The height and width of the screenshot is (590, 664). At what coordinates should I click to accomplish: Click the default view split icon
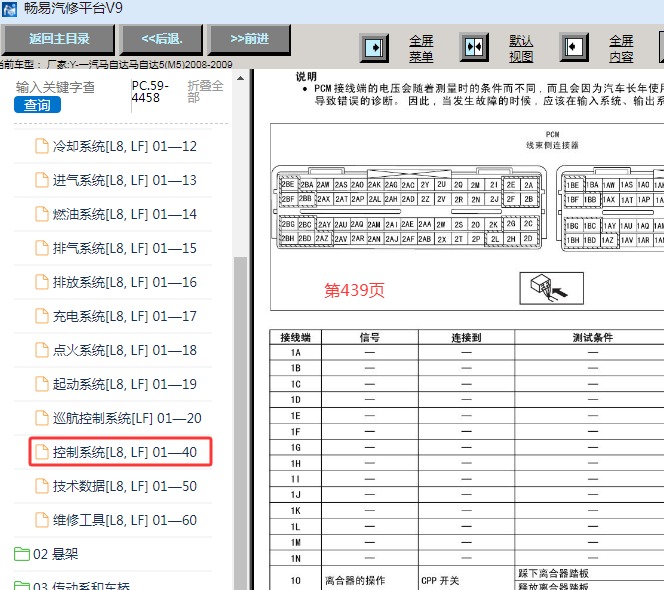pyautogui.click(x=474, y=47)
